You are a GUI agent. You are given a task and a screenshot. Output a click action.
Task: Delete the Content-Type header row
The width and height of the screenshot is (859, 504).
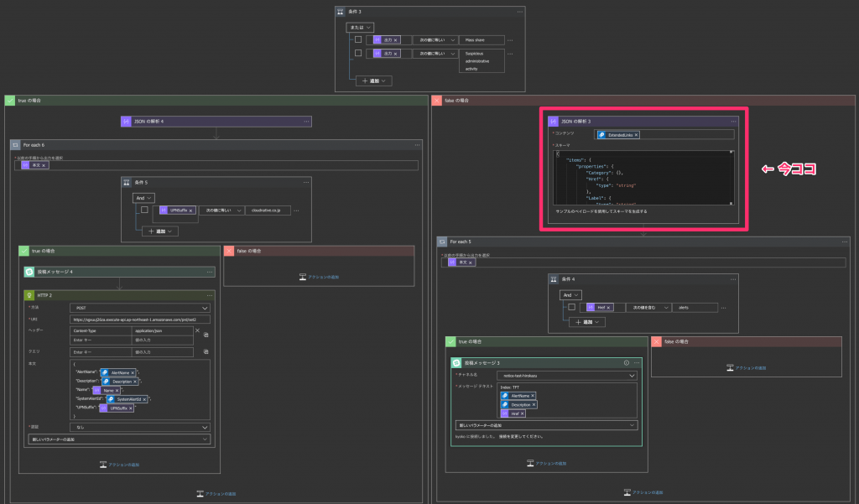198,331
